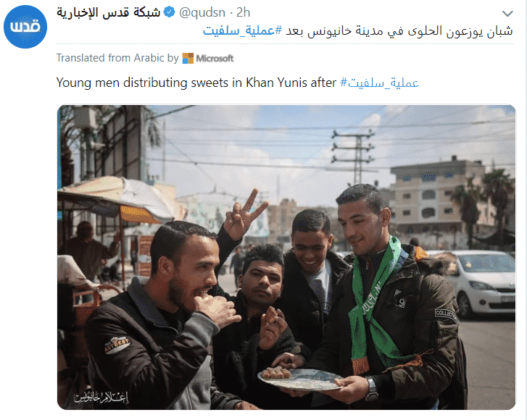The width and height of the screenshot is (527, 420).
Task: Expand the tweet options chevron
Action: 507,14
